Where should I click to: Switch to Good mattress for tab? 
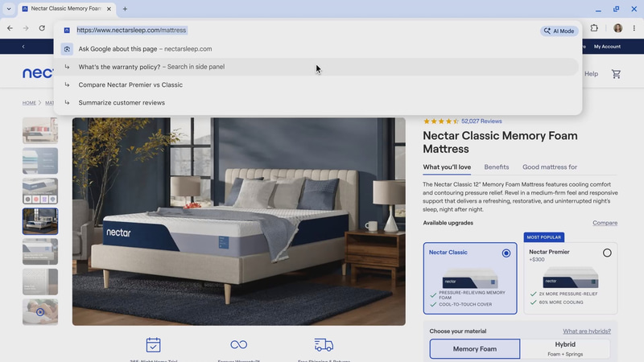550,167
